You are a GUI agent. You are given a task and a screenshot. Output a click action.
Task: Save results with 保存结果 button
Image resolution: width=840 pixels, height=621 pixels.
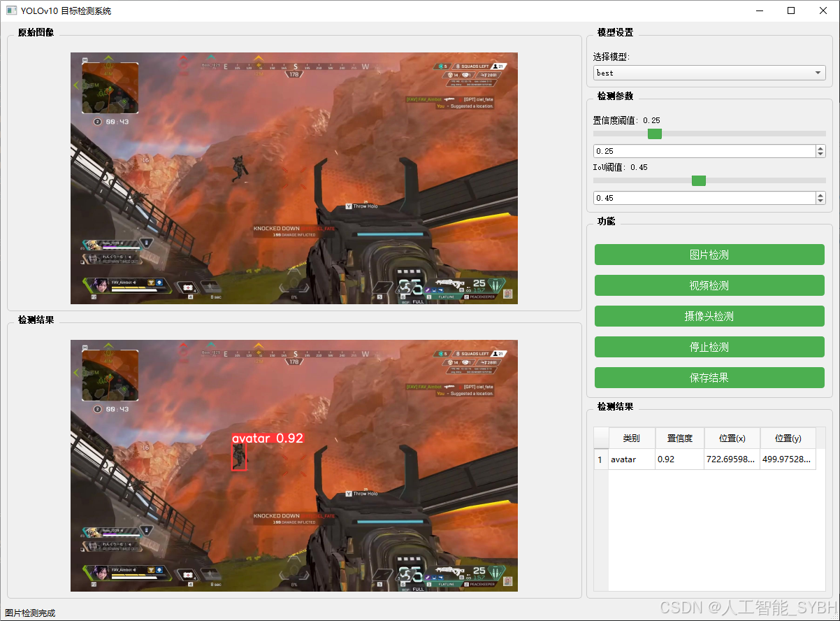[709, 378]
